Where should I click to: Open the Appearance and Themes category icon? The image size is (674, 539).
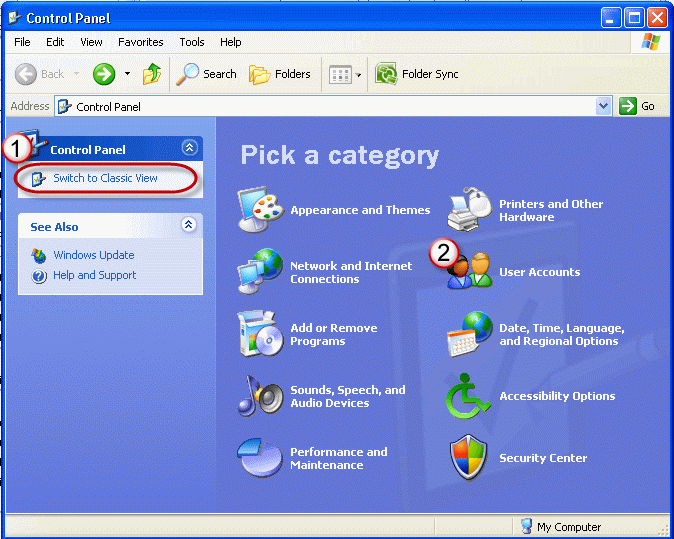click(x=260, y=209)
